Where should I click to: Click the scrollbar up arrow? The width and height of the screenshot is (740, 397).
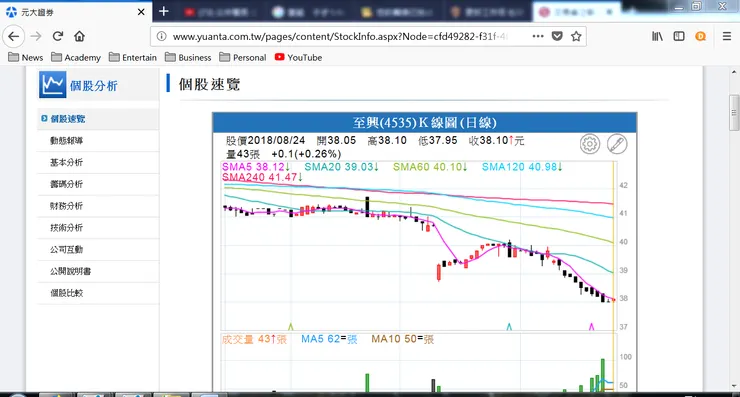pyautogui.click(x=734, y=72)
